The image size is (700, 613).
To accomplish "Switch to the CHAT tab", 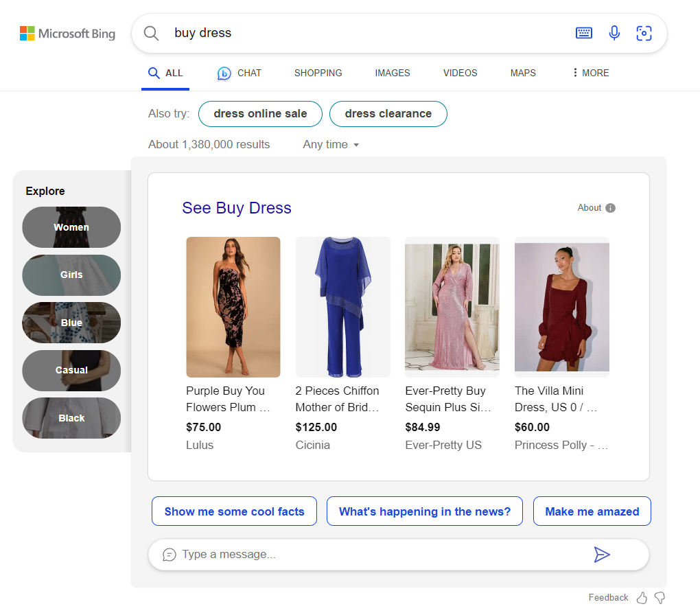I will pos(240,73).
